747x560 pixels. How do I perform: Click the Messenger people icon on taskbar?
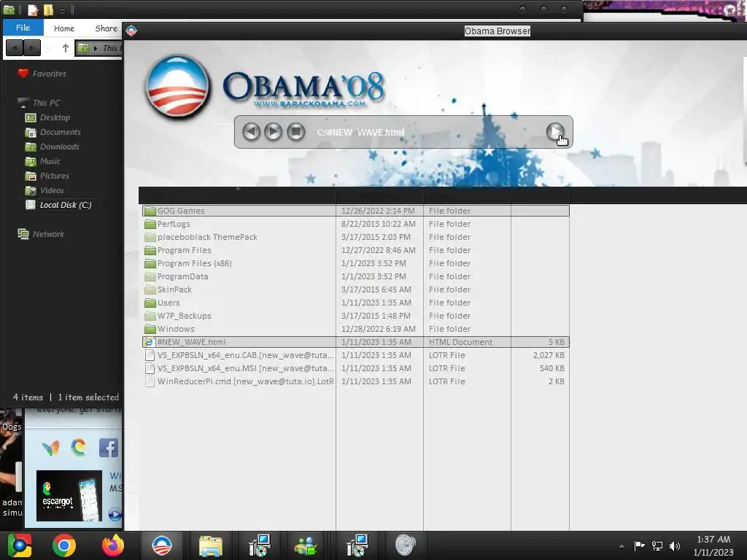306,545
